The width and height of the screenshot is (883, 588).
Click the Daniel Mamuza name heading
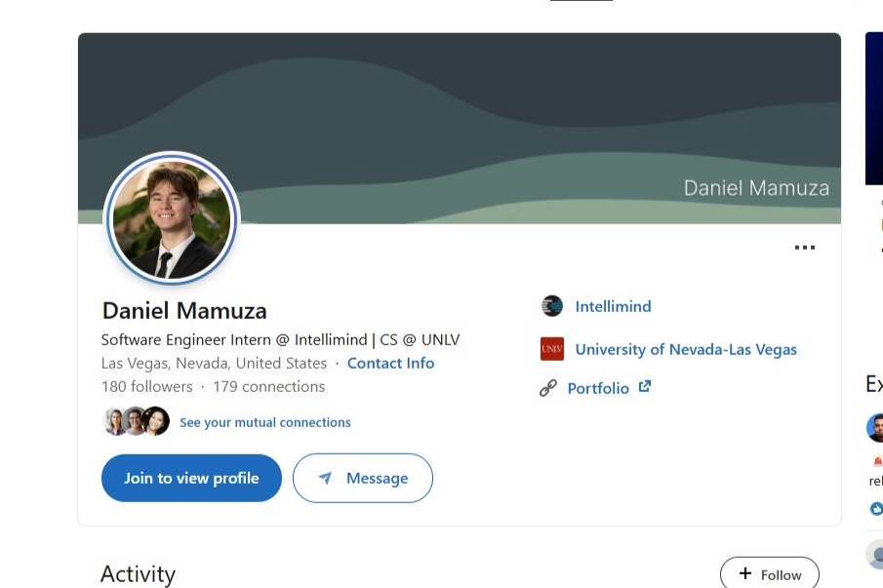pyautogui.click(x=184, y=311)
